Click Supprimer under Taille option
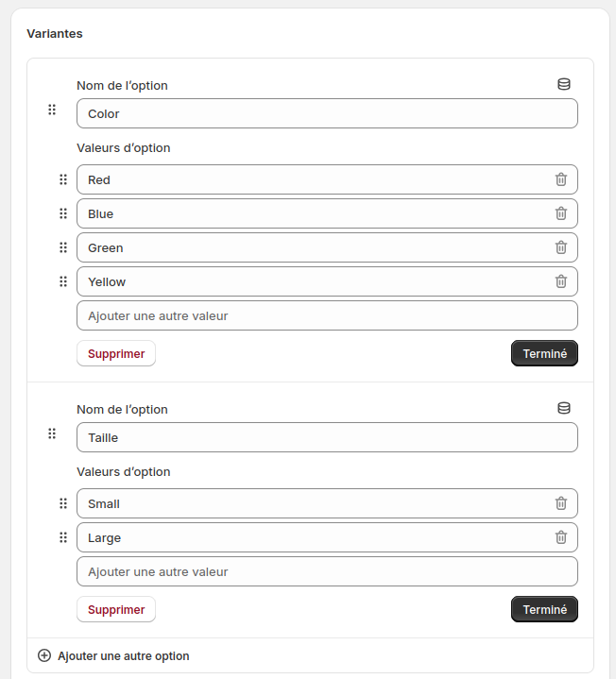Image resolution: width=616 pixels, height=679 pixels. click(116, 609)
